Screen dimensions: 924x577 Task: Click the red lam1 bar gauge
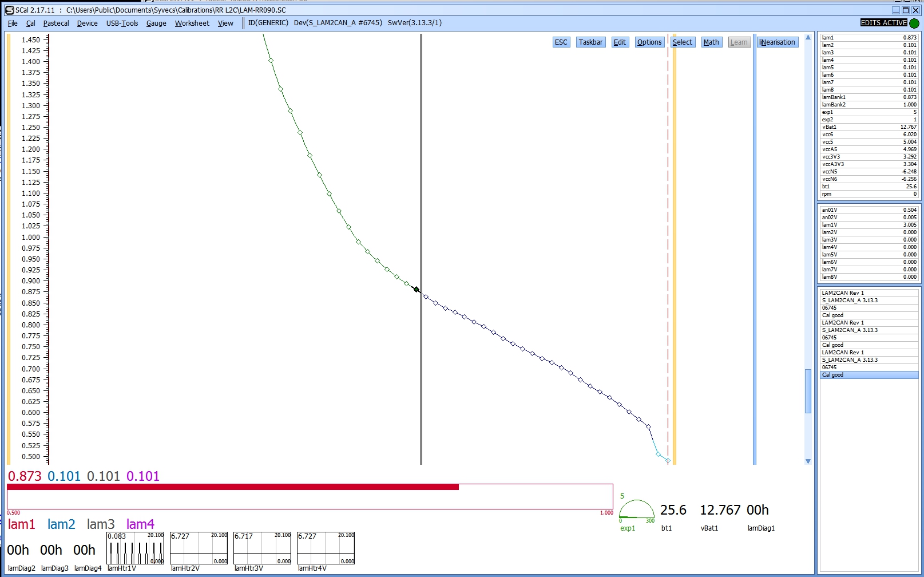pos(309,496)
